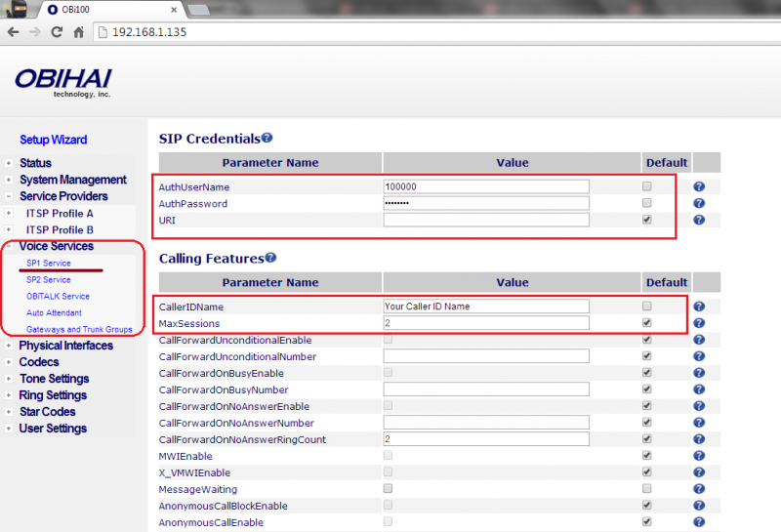Select the OBi100 tab
The width and height of the screenshot is (781, 532).
(112, 10)
